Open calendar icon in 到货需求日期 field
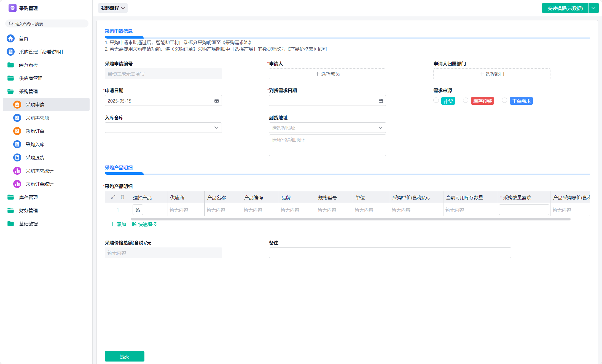This screenshot has height=364, width=602. point(381,101)
